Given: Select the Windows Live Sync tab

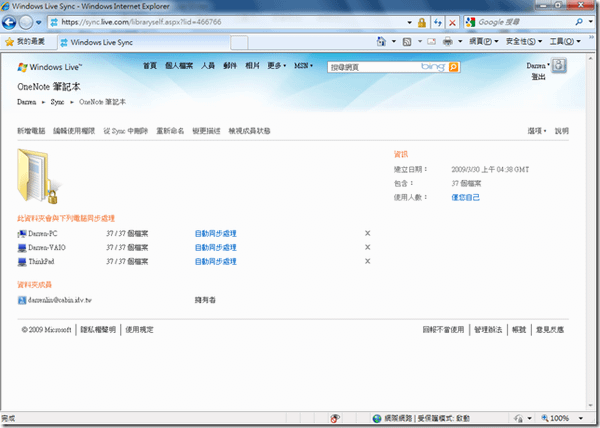Looking at the screenshot, I should (x=143, y=42).
